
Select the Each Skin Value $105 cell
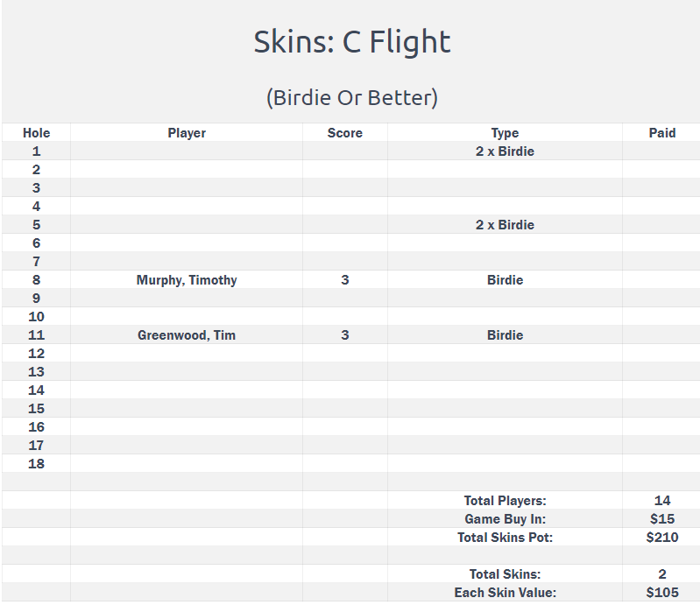[x=662, y=593]
